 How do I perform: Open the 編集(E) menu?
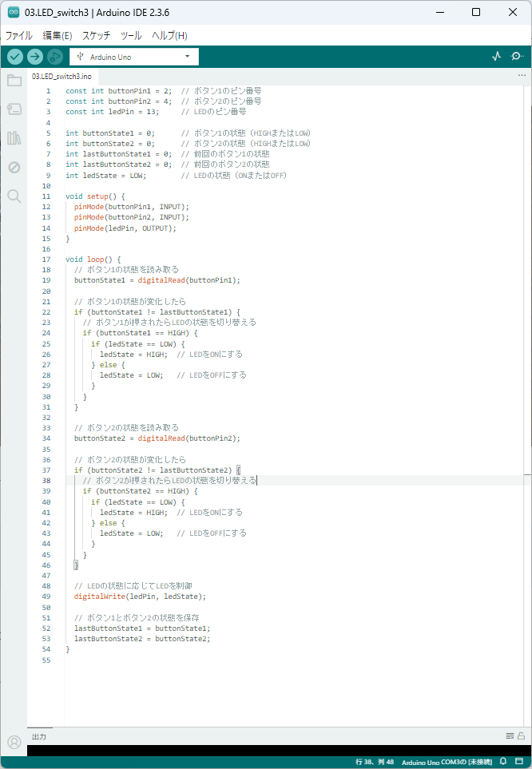(58, 36)
